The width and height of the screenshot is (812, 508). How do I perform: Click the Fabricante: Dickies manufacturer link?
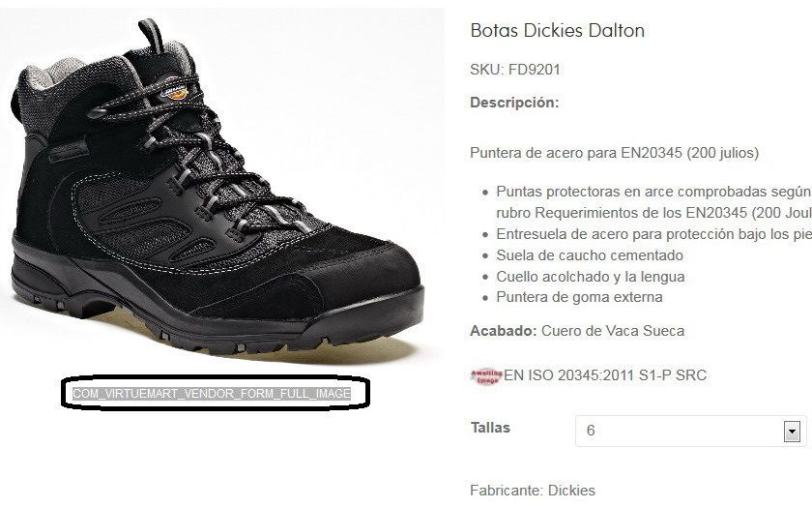point(533,491)
